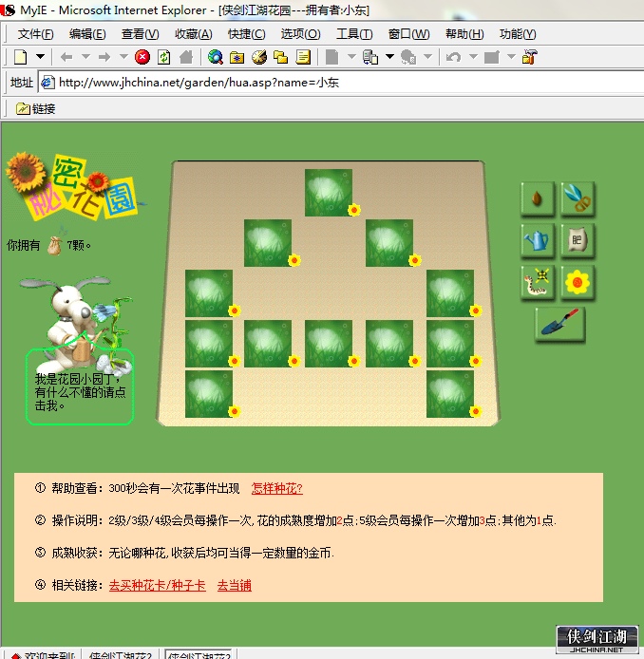This screenshot has width=644, height=659.
Task: Open the 选项(O) menu
Action: 300,34
